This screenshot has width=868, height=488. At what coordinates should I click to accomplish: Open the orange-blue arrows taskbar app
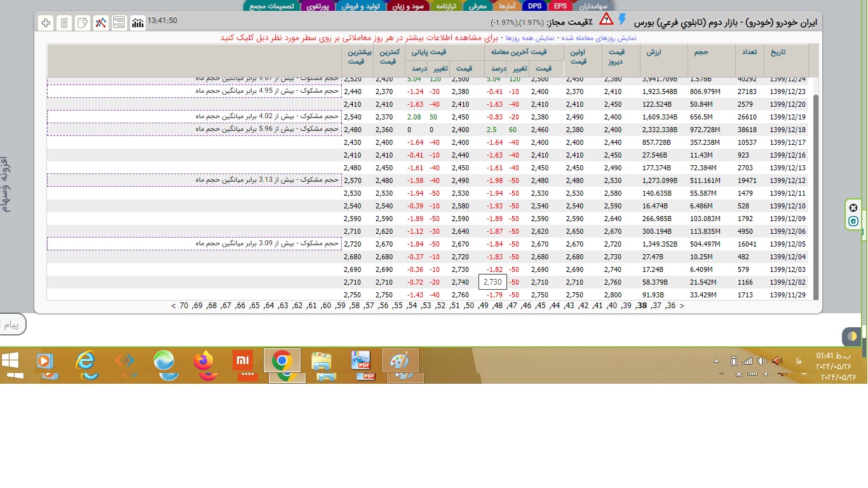[x=125, y=362]
